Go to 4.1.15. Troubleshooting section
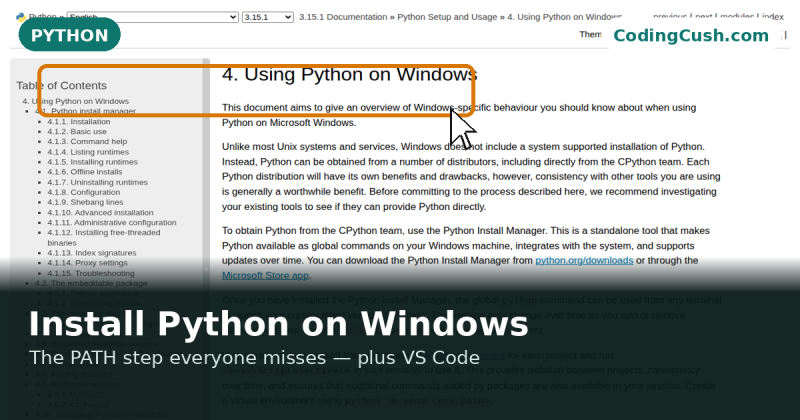The image size is (800, 420). (91, 273)
